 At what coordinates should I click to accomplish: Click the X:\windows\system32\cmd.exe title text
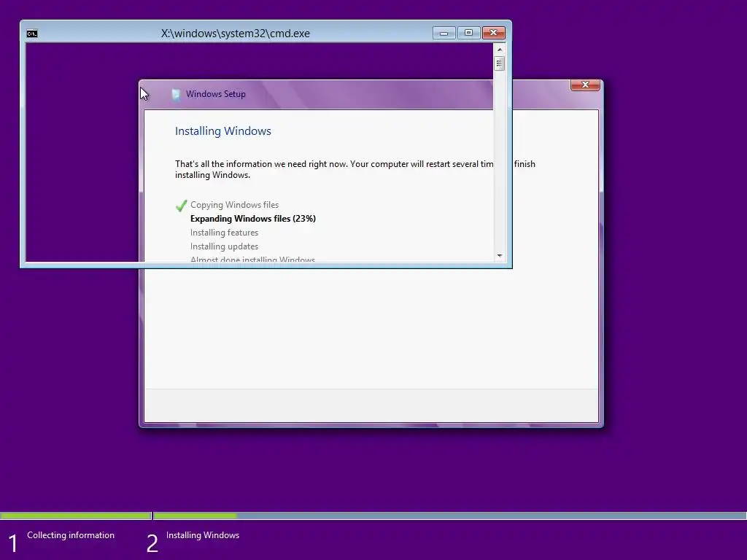236,34
